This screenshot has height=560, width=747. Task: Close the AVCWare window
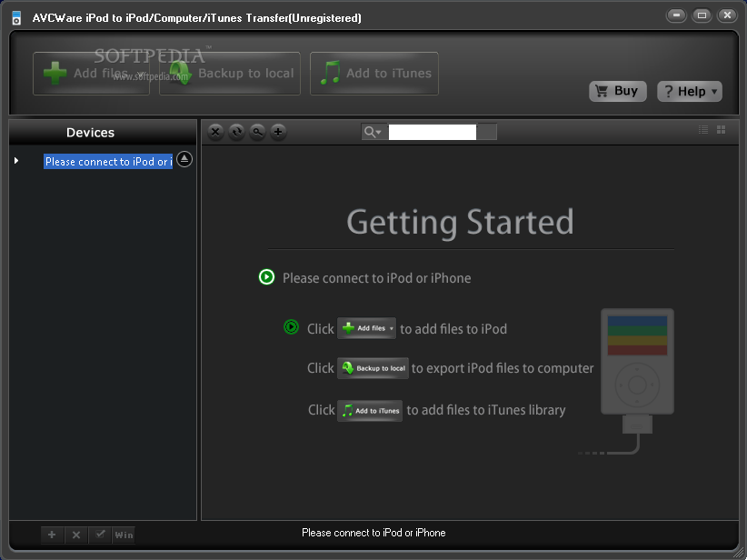click(x=728, y=15)
